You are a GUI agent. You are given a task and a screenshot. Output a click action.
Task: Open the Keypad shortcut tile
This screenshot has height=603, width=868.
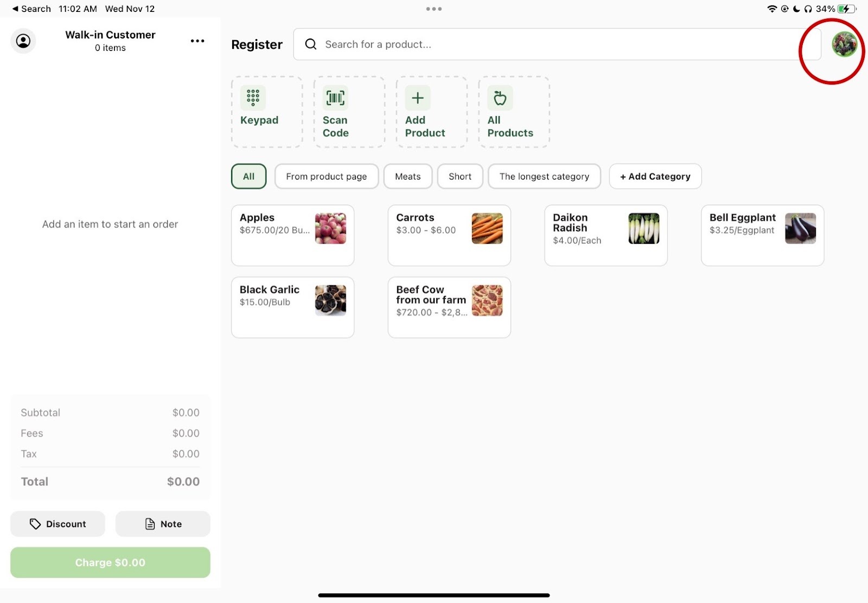(267, 112)
